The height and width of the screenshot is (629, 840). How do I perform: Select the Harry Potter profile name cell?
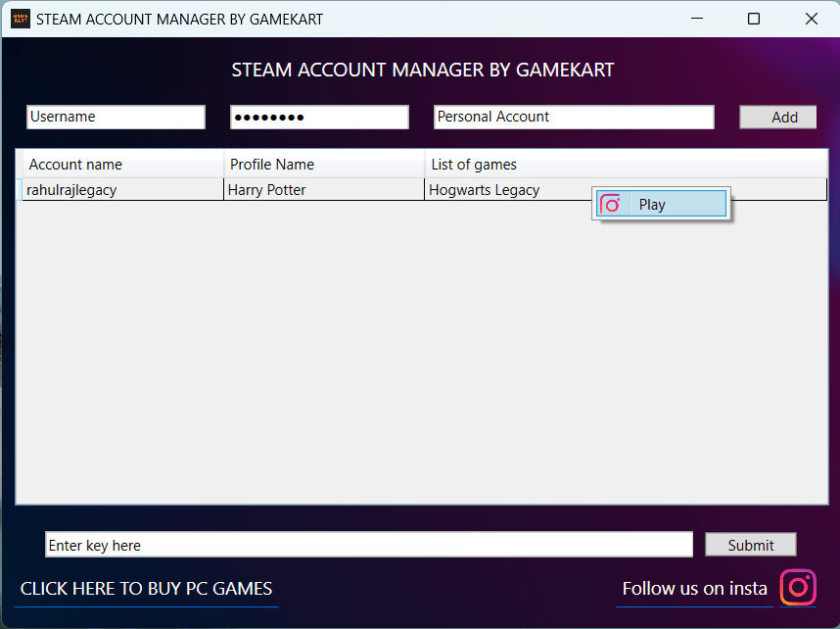324,190
